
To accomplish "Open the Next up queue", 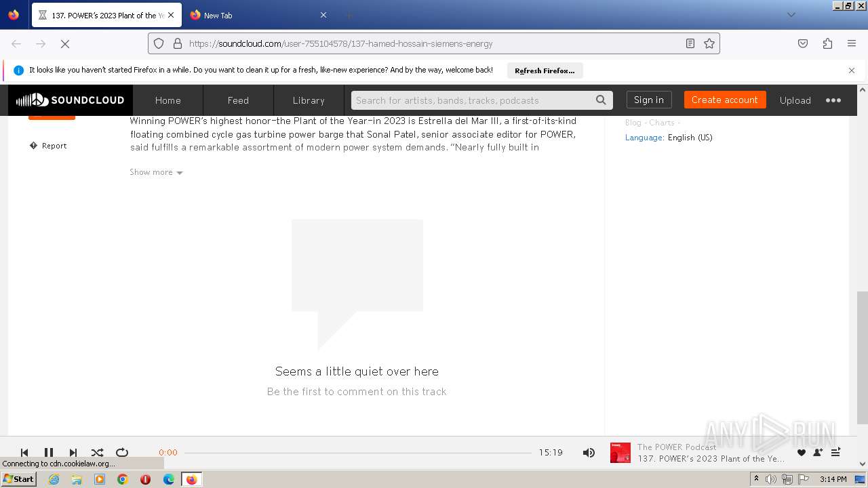I will [x=835, y=453].
